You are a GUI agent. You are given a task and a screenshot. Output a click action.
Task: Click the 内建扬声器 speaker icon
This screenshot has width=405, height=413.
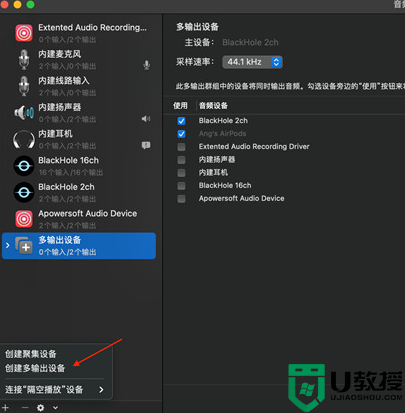(x=24, y=113)
